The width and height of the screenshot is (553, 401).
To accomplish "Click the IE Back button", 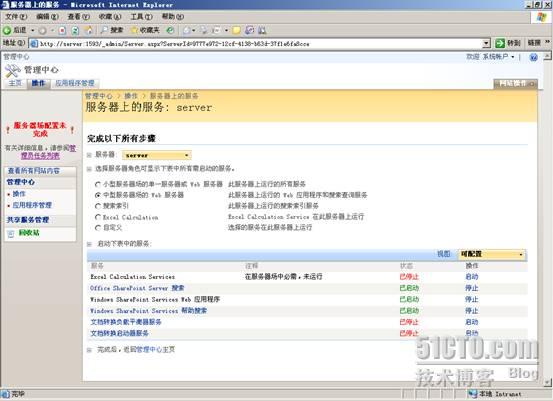I will coord(14,30).
